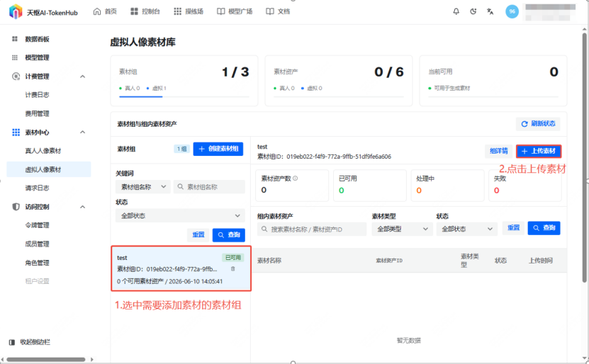The image size is (589, 364).
Task: Click the 素材资产ID column header
Action: coord(389,261)
